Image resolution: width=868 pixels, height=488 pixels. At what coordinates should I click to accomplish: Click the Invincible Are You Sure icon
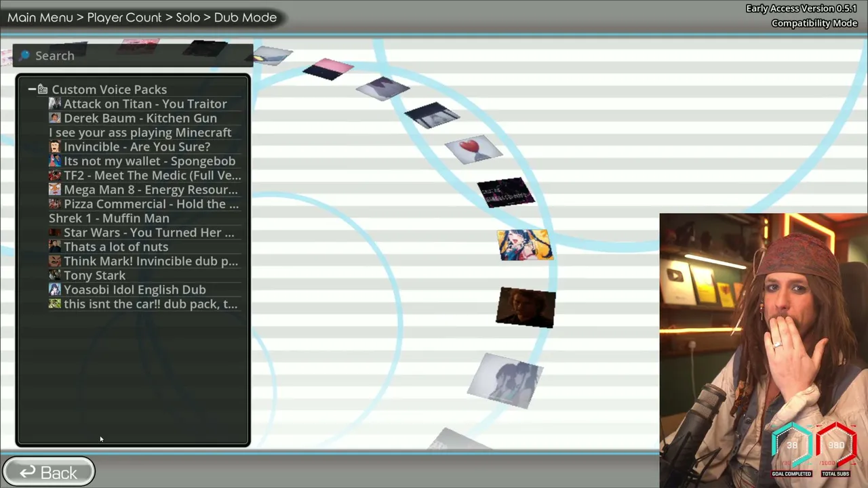(55, 146)
